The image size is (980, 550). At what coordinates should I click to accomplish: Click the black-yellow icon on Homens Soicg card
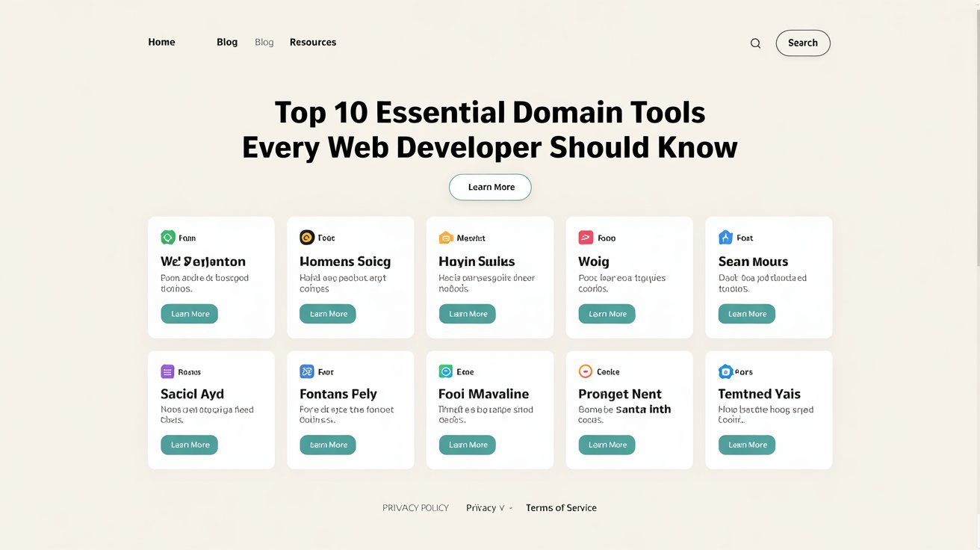coord(306,238)
